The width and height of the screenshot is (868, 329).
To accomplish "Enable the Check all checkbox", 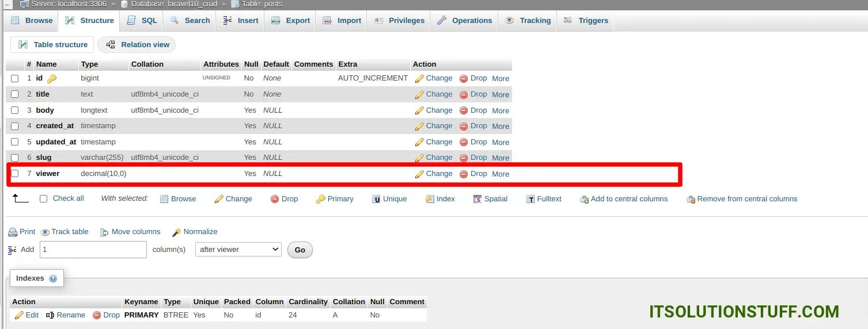I will pos(43,199).
